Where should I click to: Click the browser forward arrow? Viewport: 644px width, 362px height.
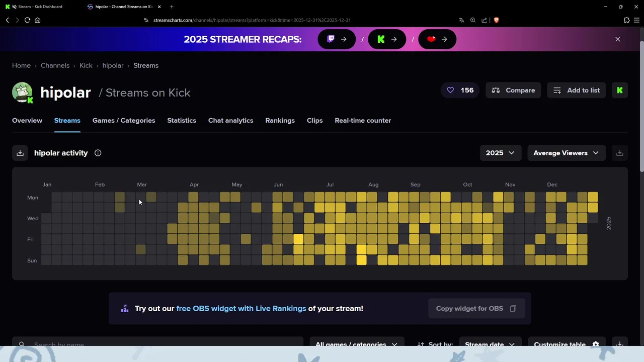click(x=17, y=20)
